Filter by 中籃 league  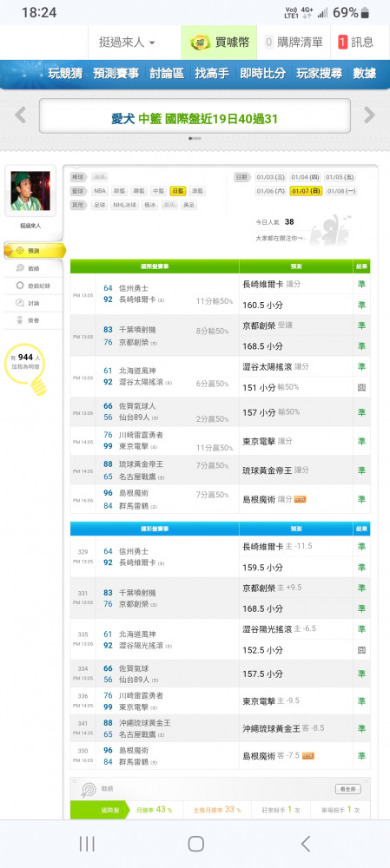[158, 191]
